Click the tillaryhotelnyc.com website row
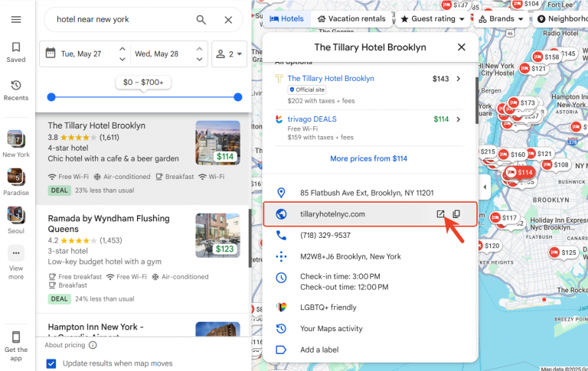 tap(370, 214)
